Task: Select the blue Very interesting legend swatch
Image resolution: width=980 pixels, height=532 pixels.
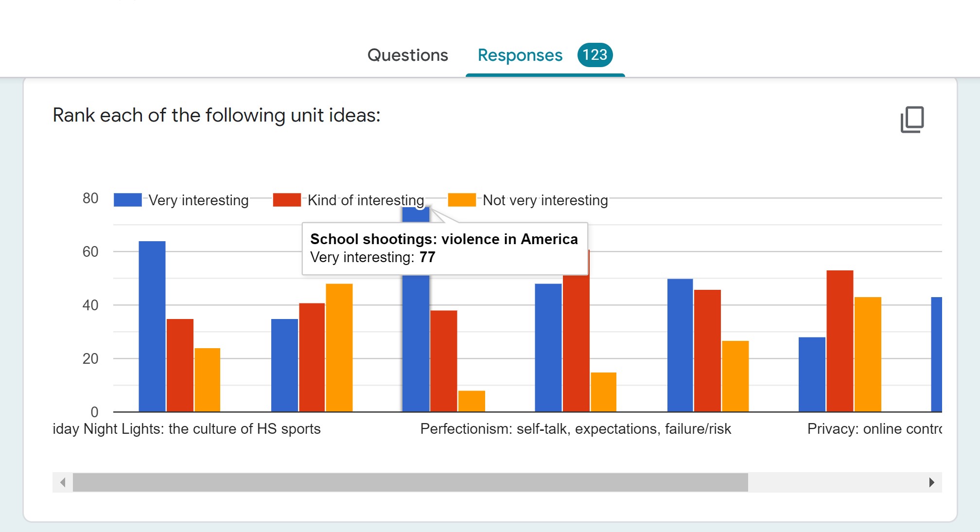Action: coord(127,199)
